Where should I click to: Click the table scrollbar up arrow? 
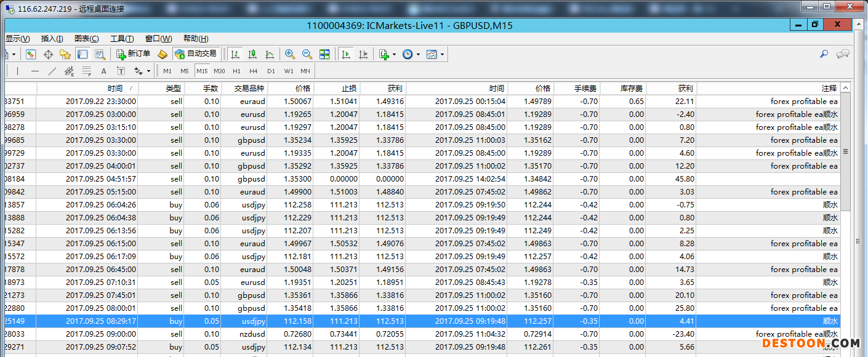click(845, 88)
